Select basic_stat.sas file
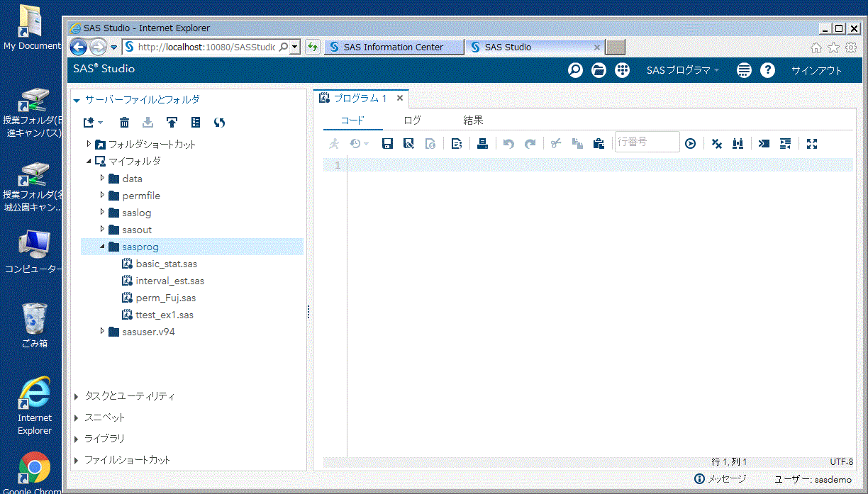Screen dimensions: 868x494 point(166,264)
